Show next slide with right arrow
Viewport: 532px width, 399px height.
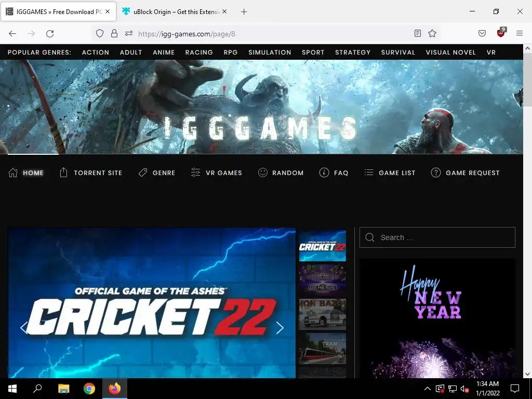coord(280,327)
